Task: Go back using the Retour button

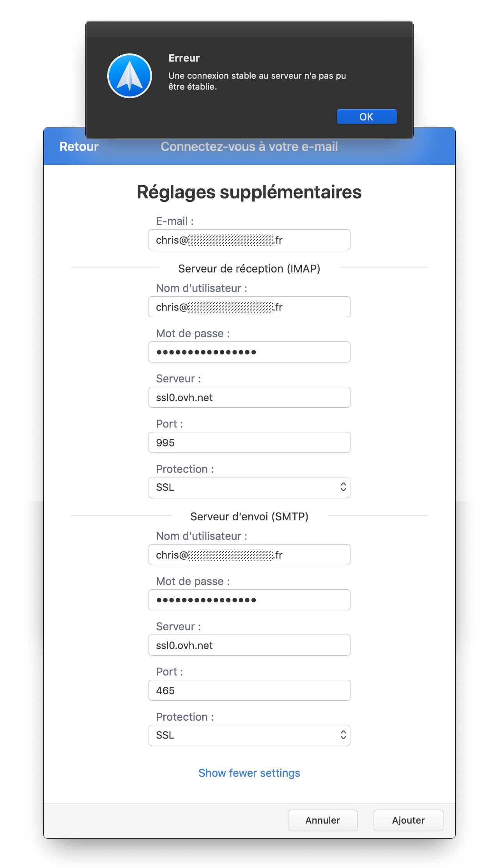Action: click(79, 147)
